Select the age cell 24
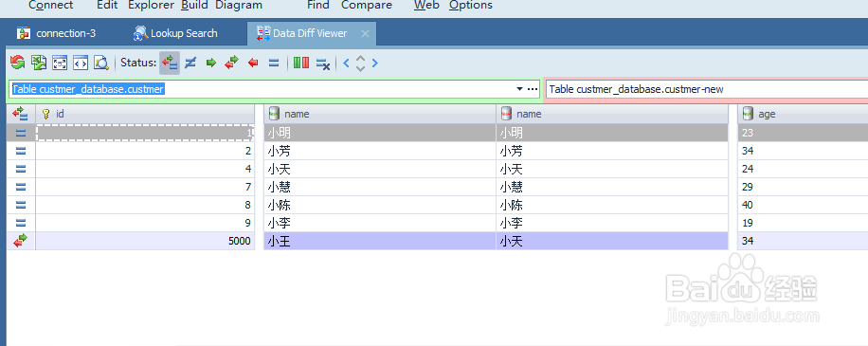 pos(803,169)
